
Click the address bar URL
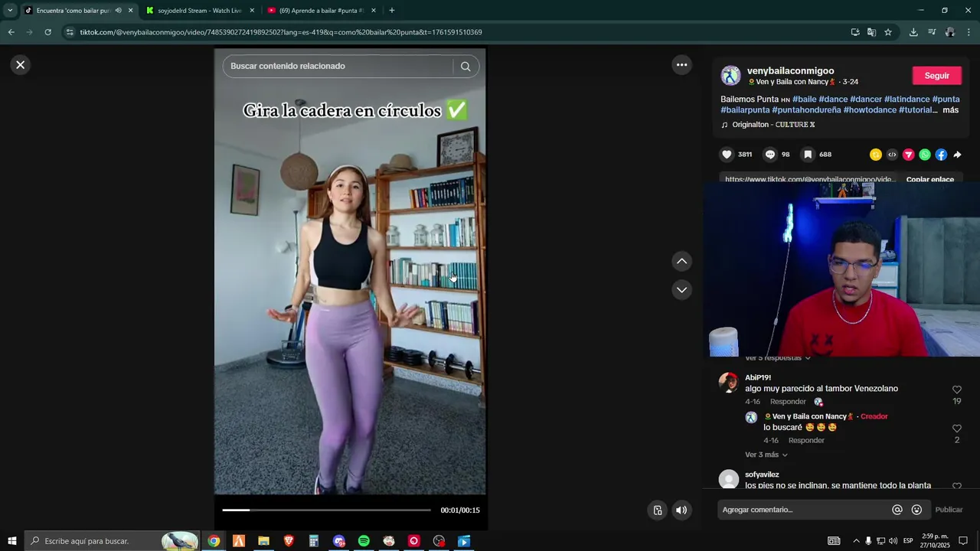pyautogui.click(x=281, y=32)
